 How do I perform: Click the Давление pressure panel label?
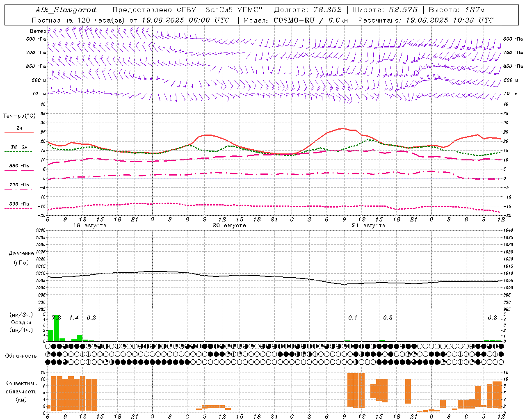coord(21,253)
